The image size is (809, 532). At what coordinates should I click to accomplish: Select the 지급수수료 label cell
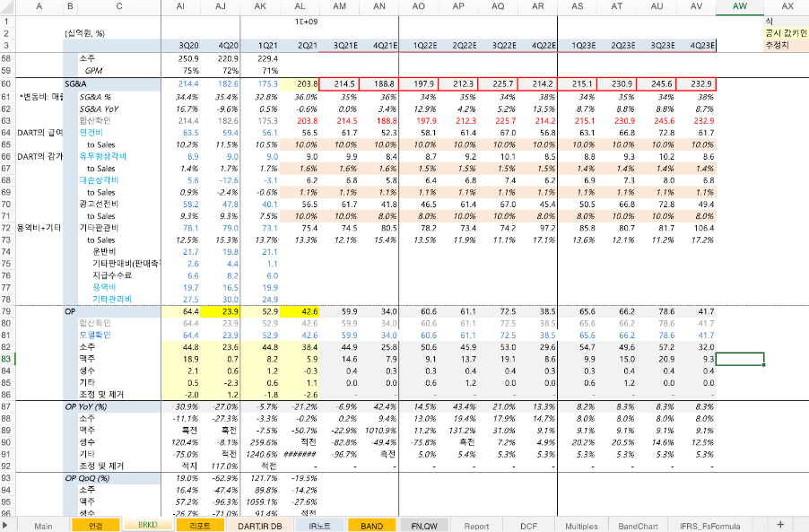tap(119, 275)
